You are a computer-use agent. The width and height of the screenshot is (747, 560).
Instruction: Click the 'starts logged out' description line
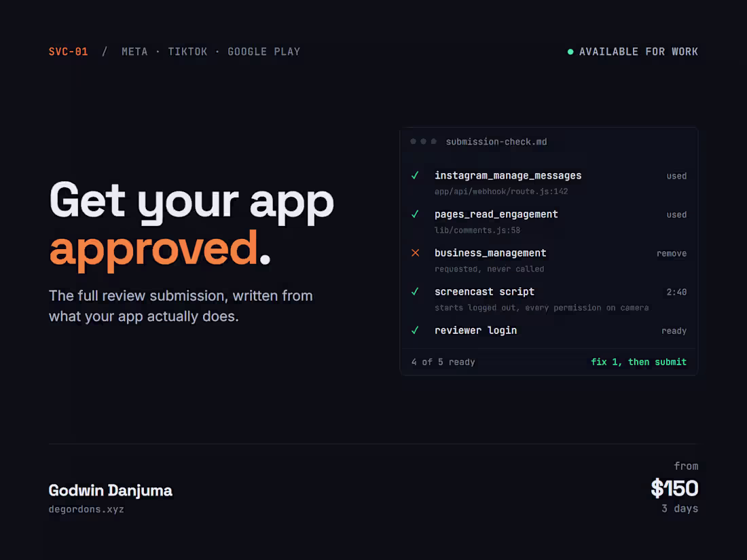(542, 308)
